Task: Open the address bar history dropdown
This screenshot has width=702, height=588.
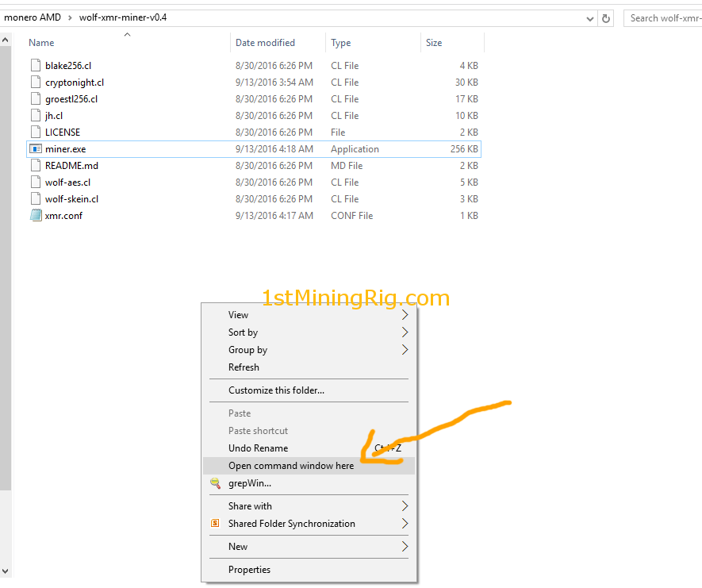Action: (x=590, y=19)
